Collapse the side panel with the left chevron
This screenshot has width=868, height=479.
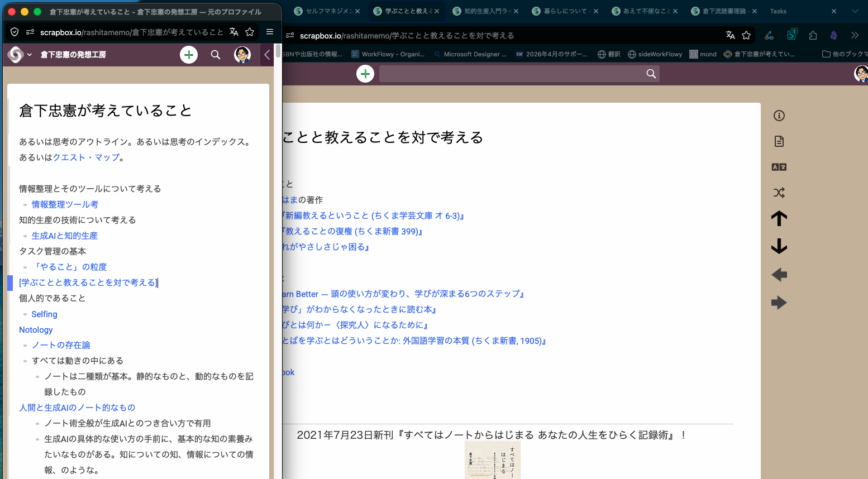(267, 55)
